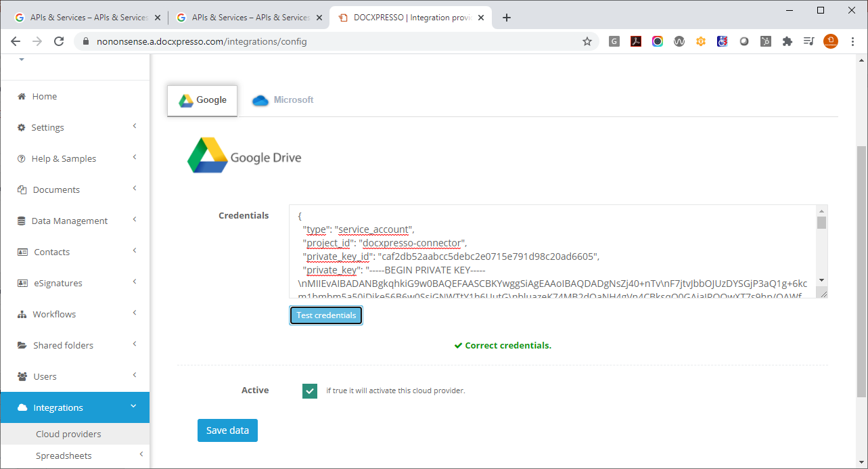Viewport: 868px width, 469px height.
Task: Click the gray sine-wave extension icon
Action: tap(679, 41)
